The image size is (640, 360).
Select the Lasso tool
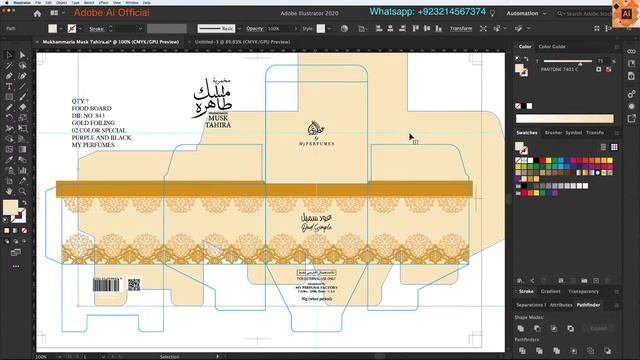(22, 65)
